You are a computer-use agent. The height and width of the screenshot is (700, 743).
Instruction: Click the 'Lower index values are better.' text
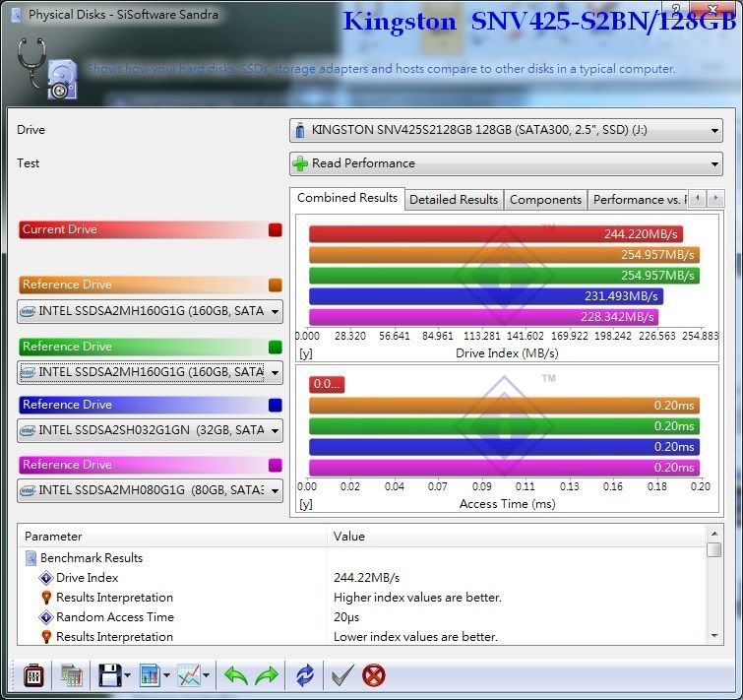[x=415, y=636]
